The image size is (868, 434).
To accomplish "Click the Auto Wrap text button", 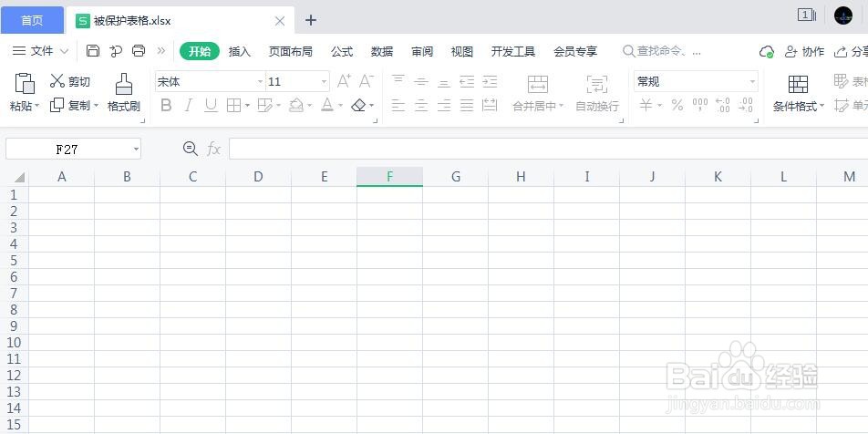I will point(596,93).
